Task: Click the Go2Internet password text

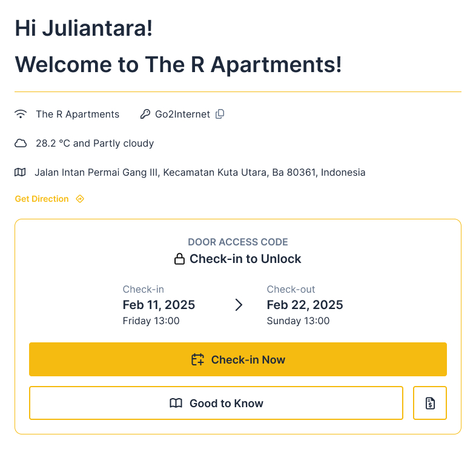Action: pyautogui.click(x=182, y=114)
